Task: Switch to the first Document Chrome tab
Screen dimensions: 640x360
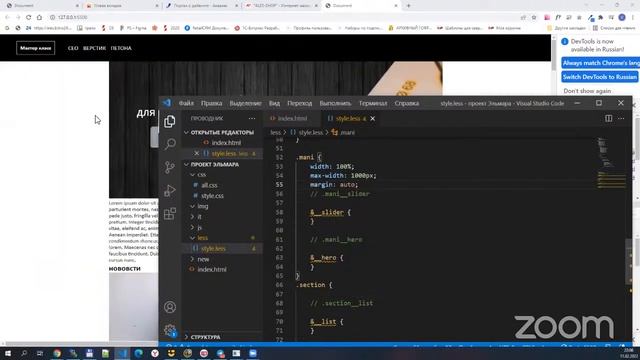Action: (x=42, y=6)
